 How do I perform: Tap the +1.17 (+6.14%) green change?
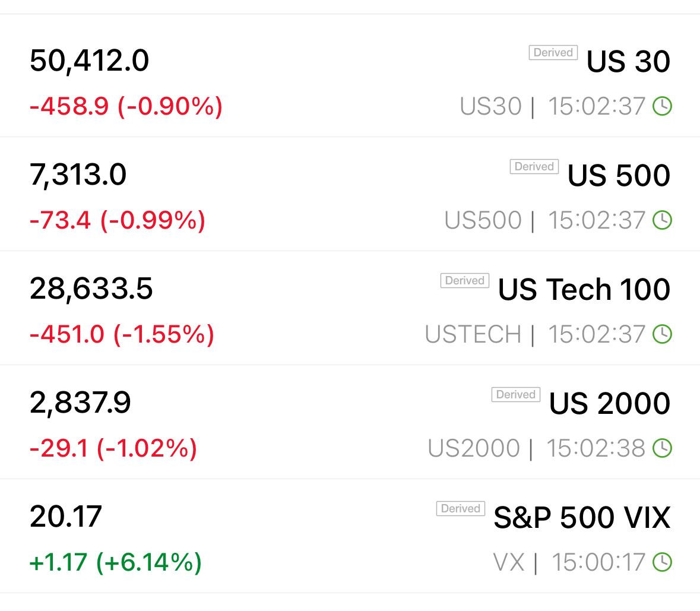click(x=115, y=562)
